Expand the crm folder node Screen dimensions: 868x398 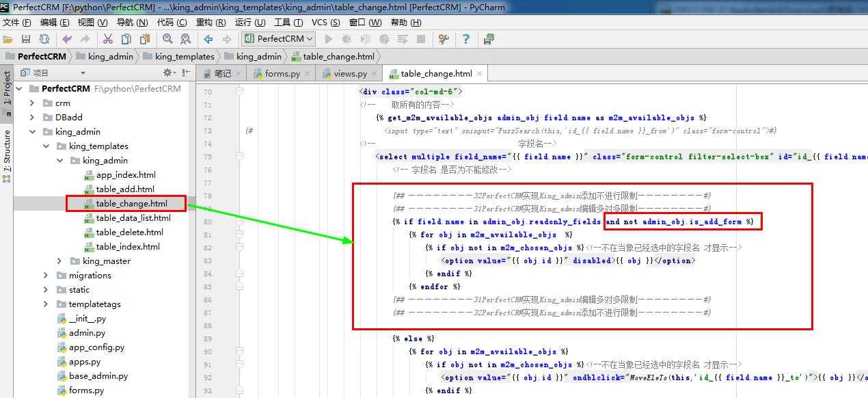32,103
